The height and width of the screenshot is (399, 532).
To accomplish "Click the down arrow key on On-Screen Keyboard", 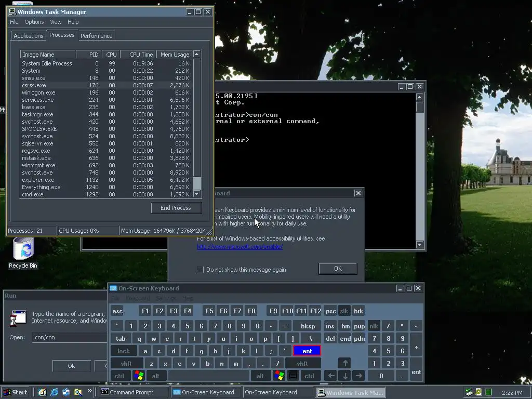I will [x=345, y=376].
